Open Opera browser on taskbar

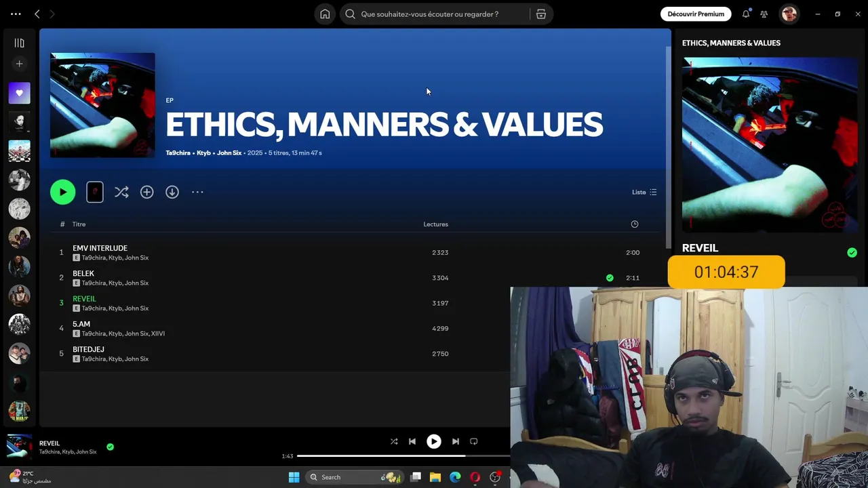[x=475, y=477]
